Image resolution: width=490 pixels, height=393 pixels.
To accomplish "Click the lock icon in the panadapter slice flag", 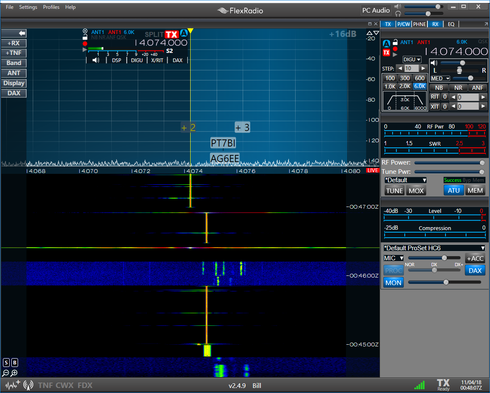I will pyautogui.click(x=85, y=38).
